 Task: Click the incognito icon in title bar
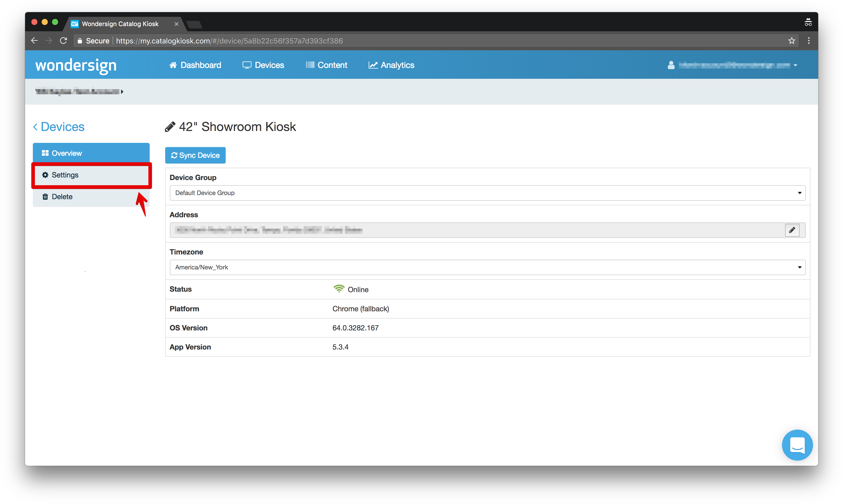coord(808,23)
